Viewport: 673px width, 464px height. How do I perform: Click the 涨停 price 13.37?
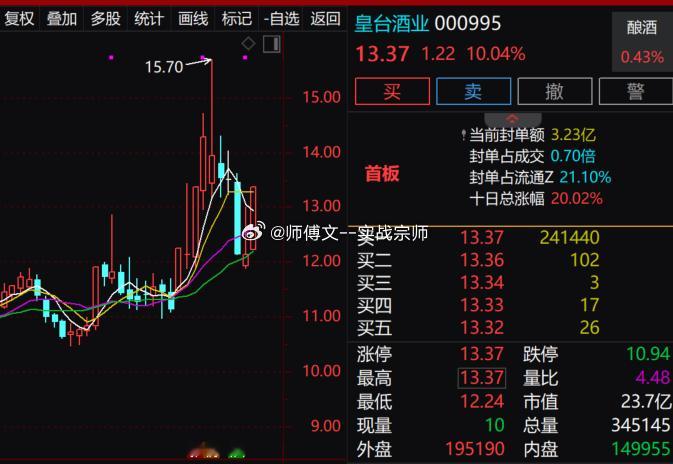coord(482,354)
